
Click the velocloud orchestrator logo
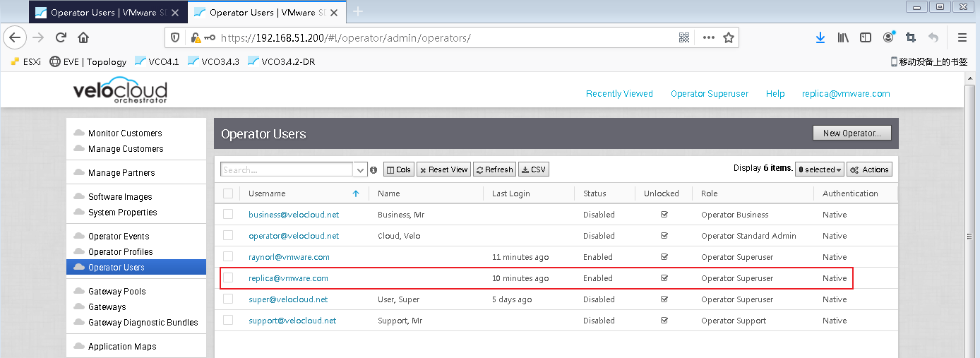[120, 92]
